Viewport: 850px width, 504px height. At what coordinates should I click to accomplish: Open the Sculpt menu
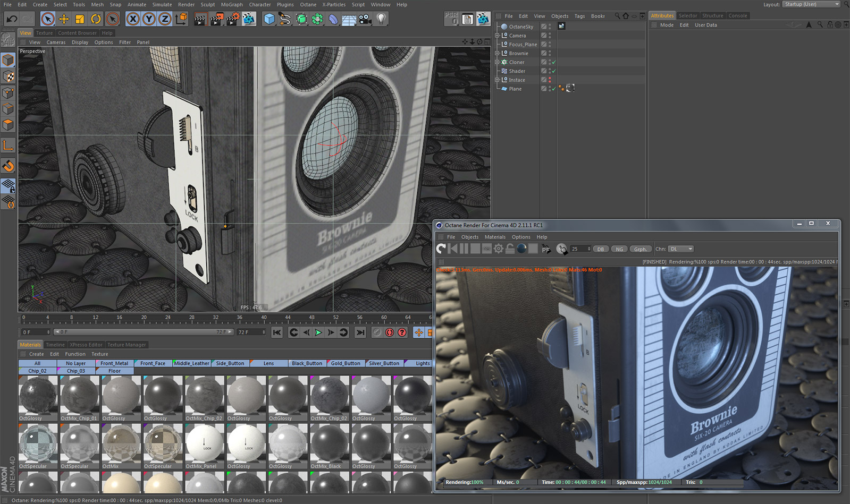click(x=207, y=4)
